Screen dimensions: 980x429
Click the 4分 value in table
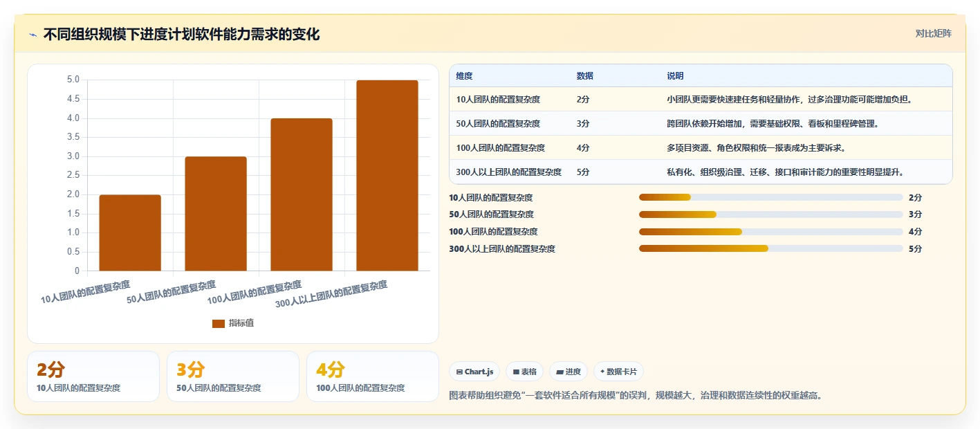[583, 148]
